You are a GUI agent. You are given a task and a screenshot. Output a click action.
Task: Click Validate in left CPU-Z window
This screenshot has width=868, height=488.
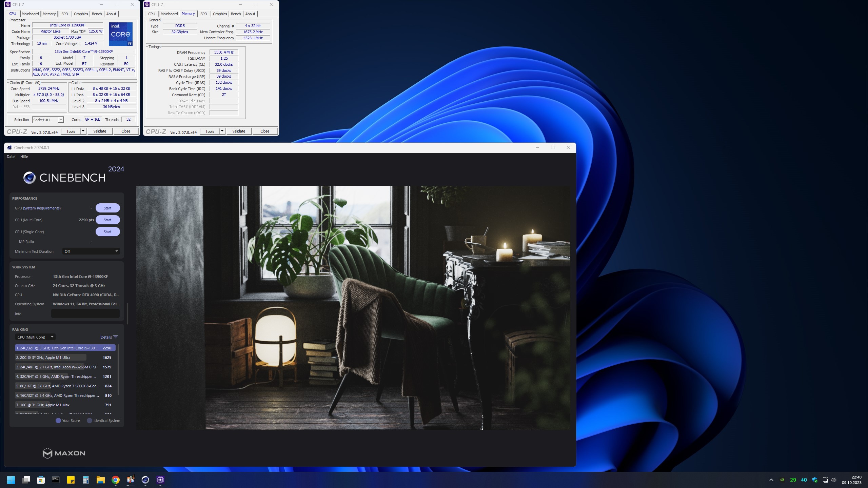click(x=100, y=131)
